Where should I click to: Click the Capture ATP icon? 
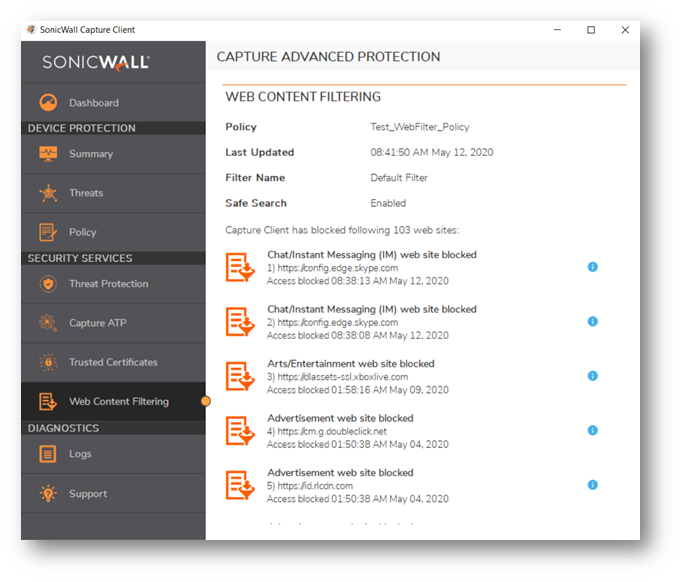point(48,323)
